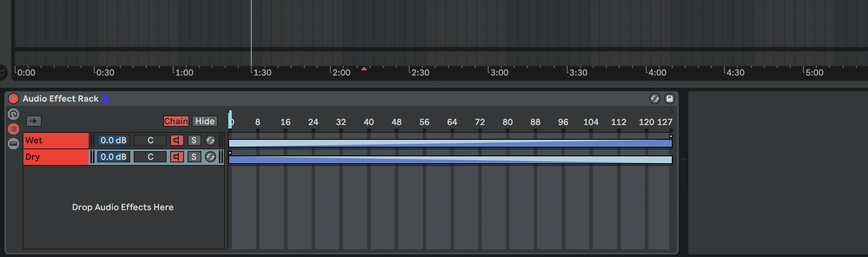Select the Dry chain
The height and width of the screenshot is (257, 868).
click(56, 157)
